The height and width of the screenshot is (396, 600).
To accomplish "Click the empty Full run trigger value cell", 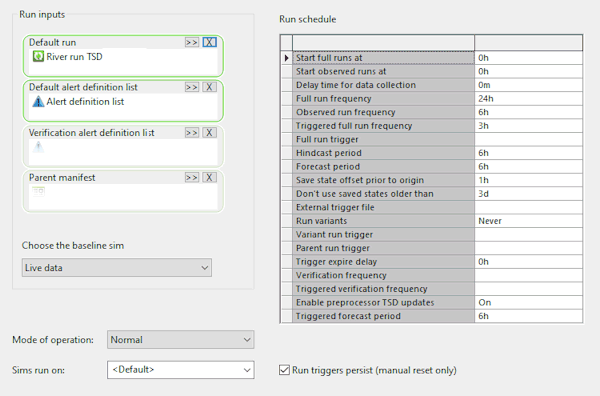I will point(528,139).
